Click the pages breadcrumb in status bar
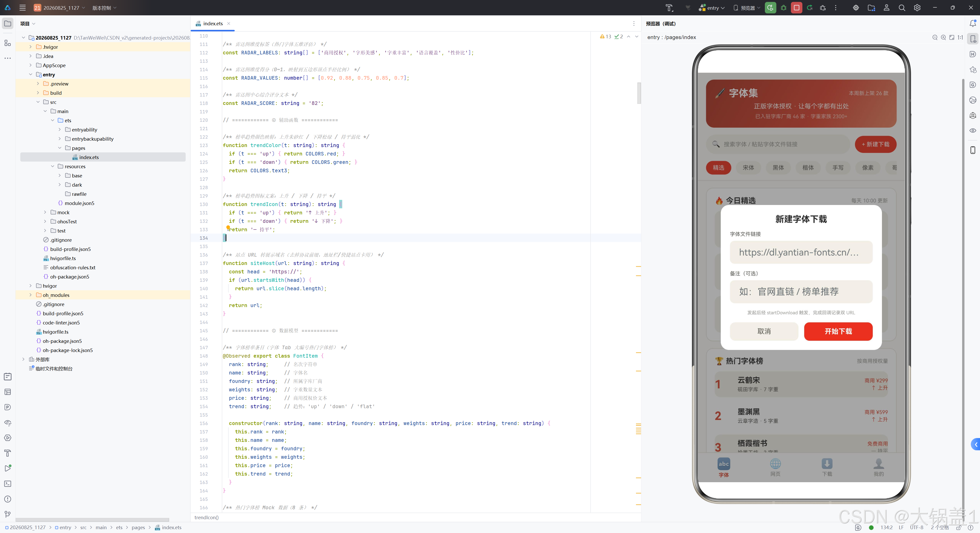980x533 pixels. click(x=138, y=528)
